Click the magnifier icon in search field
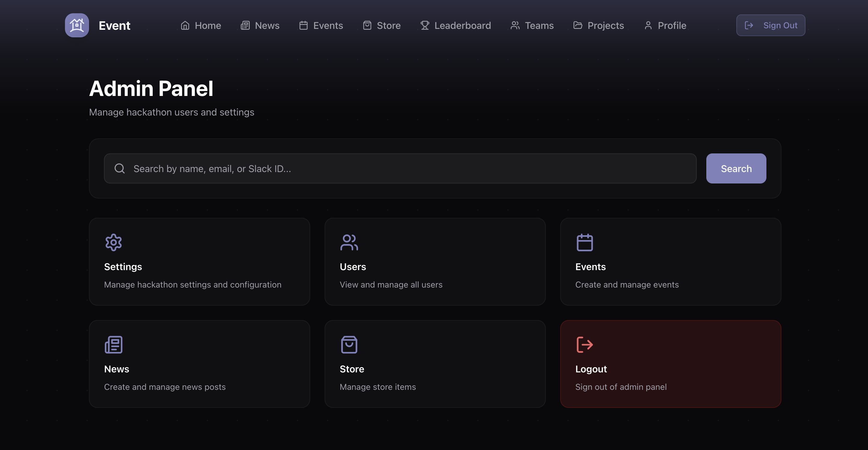 click(x=120, y=168)
